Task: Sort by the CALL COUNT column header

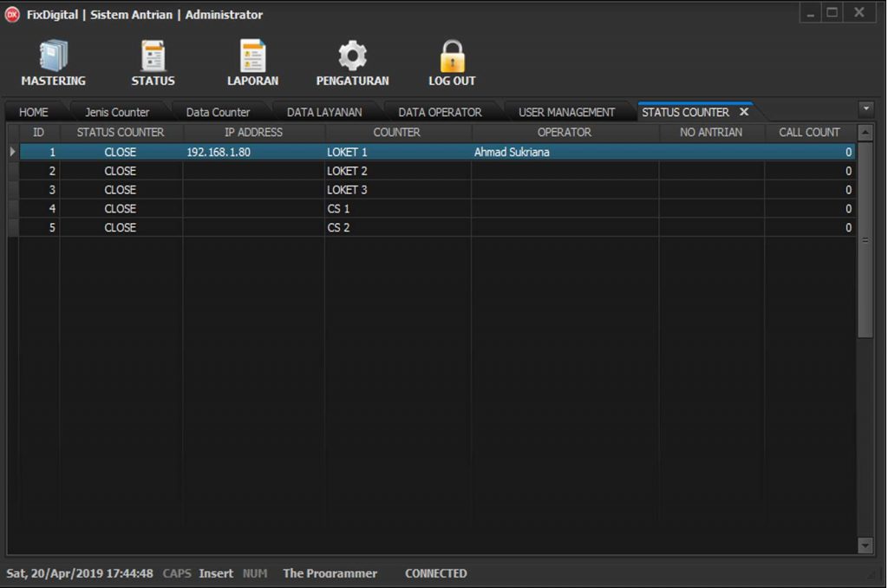Action: [x=809, y=133]
